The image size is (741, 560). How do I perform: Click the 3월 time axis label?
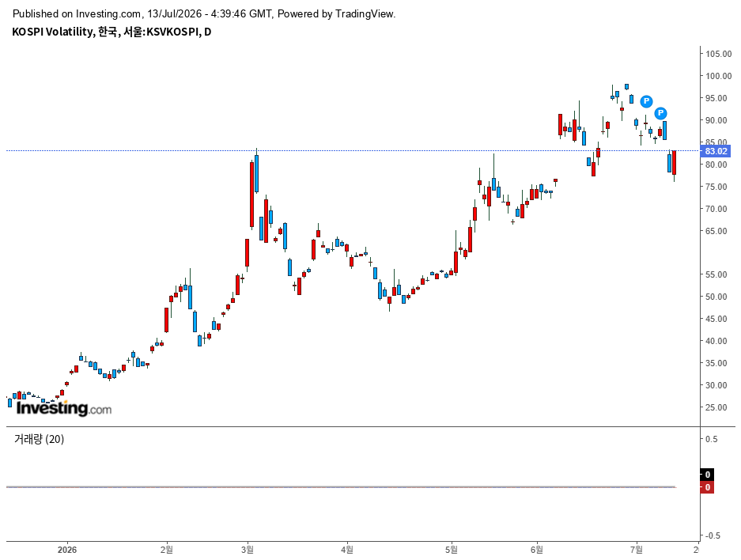coord(248,550)
